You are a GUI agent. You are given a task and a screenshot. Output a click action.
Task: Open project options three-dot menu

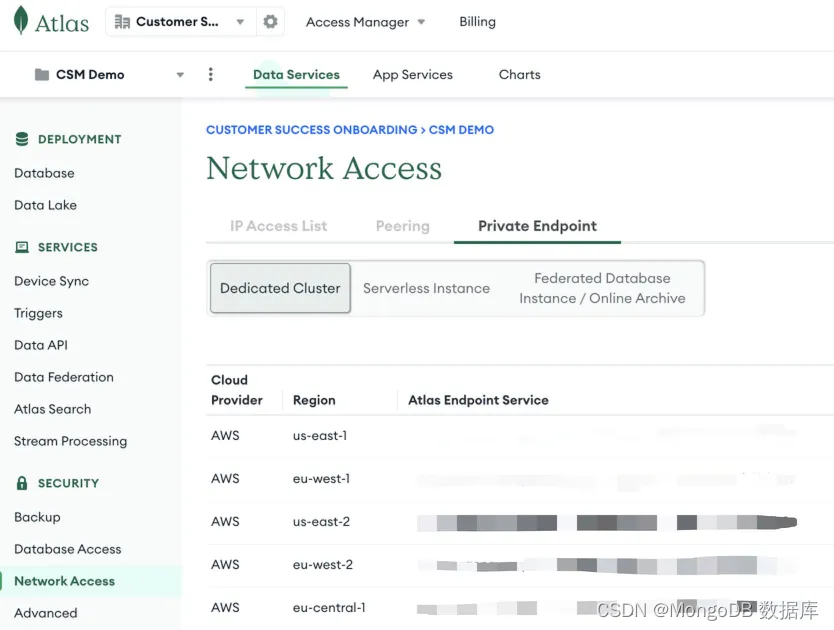pos(211,74)
